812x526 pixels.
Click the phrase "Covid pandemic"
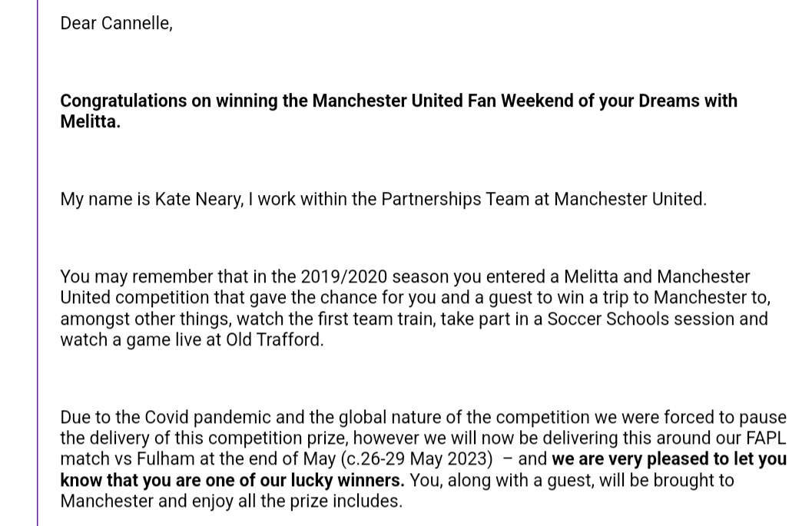tap(207, 417)
